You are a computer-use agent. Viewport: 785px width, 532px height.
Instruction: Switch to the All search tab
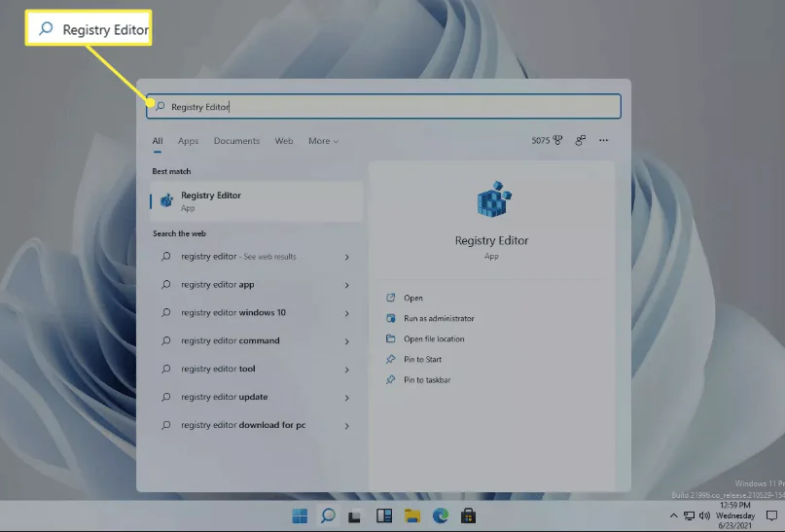coord(158,141)
